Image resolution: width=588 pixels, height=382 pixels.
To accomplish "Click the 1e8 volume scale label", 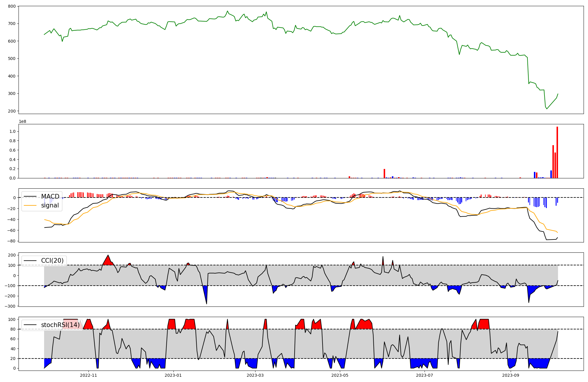I will pos(22,121).
